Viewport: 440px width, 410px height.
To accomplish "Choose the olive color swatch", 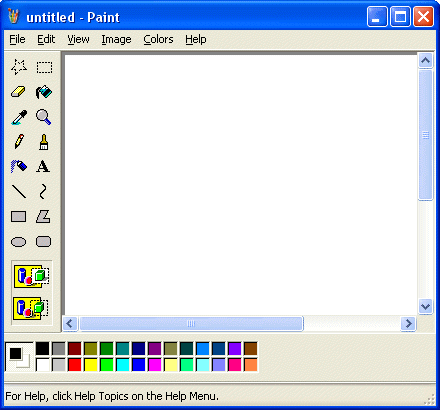I will click(x=91, y=349).
